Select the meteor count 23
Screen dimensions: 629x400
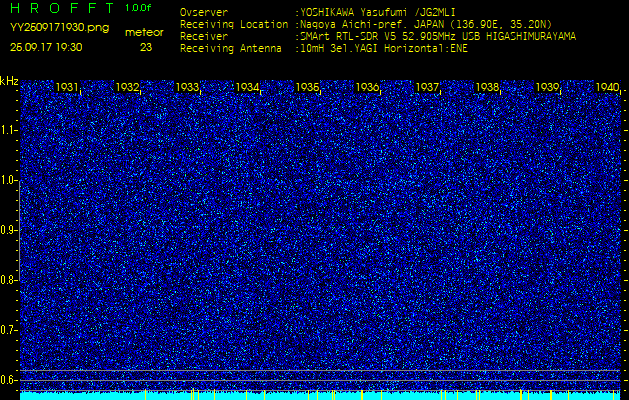click(146, 47)
